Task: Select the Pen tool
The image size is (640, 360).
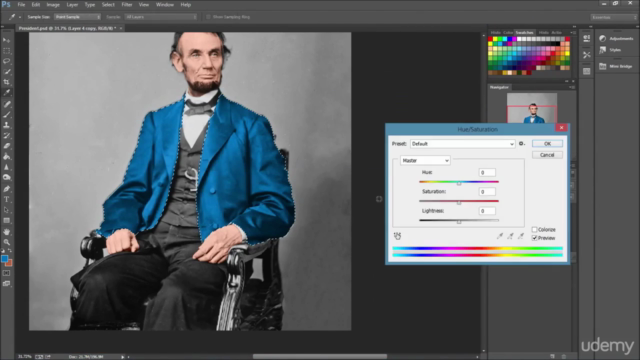Action: 7,189
